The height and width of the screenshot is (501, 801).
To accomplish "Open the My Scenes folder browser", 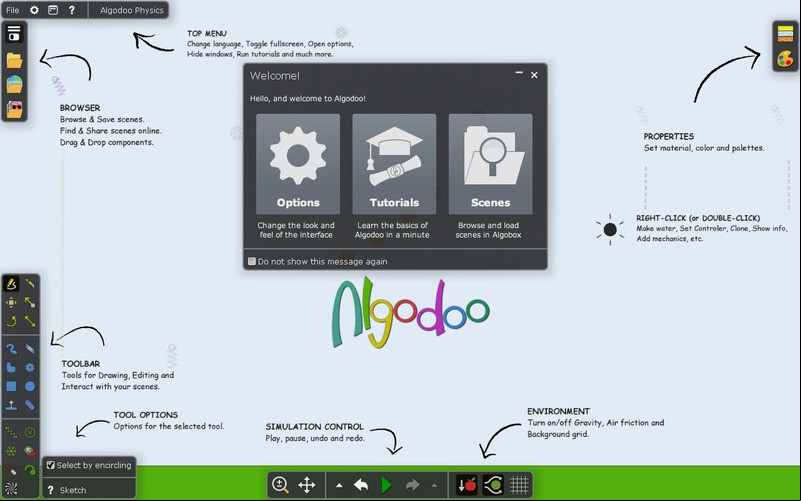I will (x=14, y=60).
